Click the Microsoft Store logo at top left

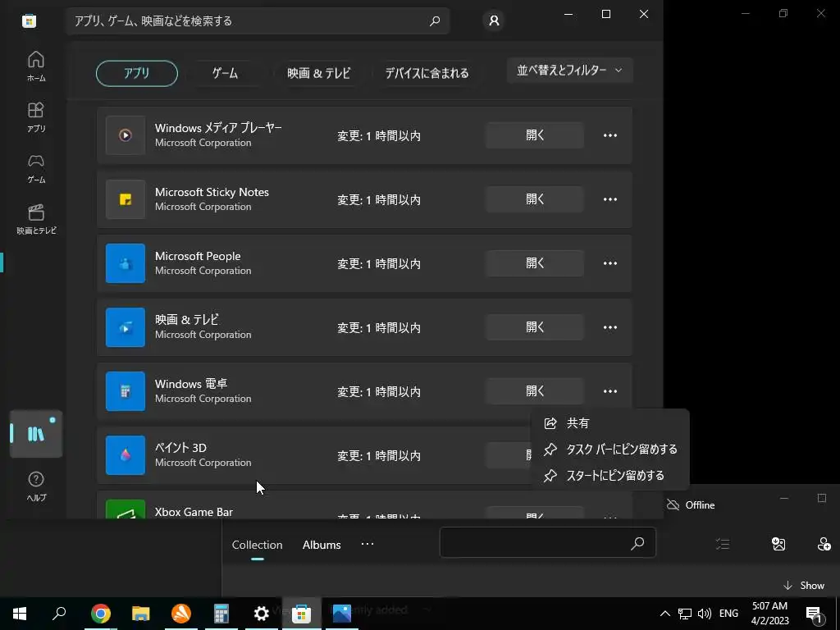click(29, 21)
